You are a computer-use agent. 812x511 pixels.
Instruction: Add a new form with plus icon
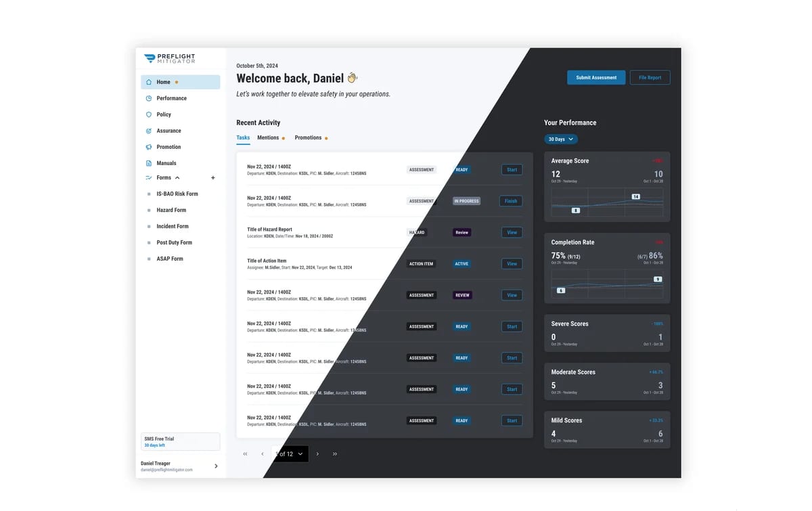(213, 178)
